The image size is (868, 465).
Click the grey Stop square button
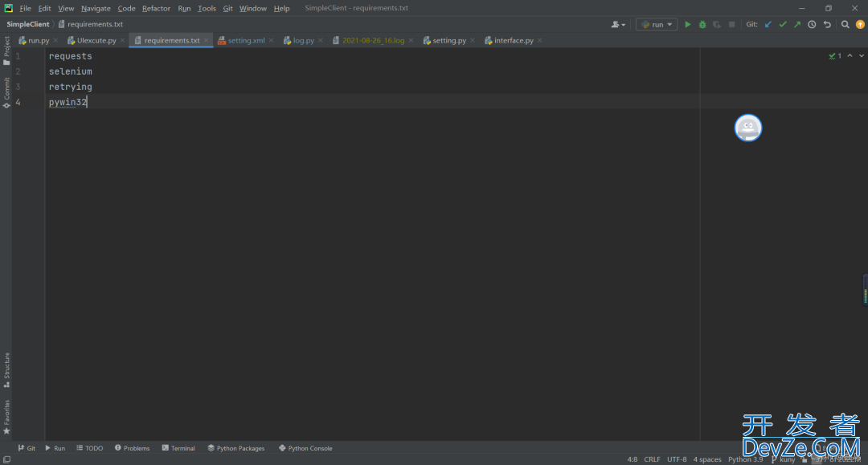pos(732,24)
